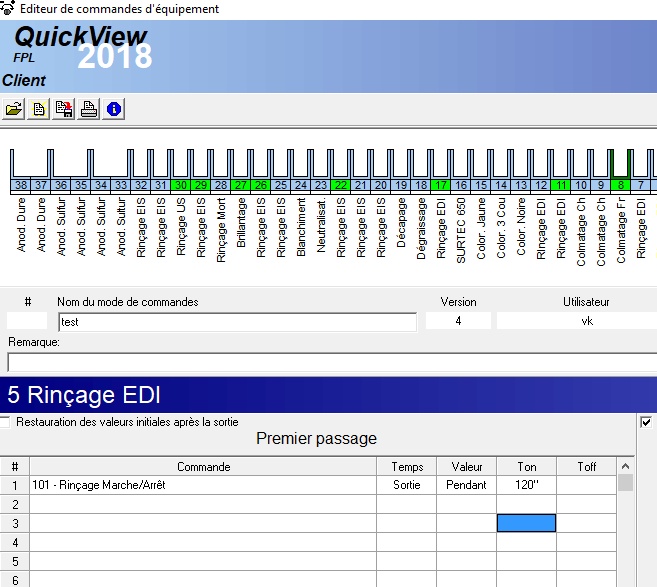Click the Temps column header
The height and width of the screenshot is (587, 657).
(407, 466)
